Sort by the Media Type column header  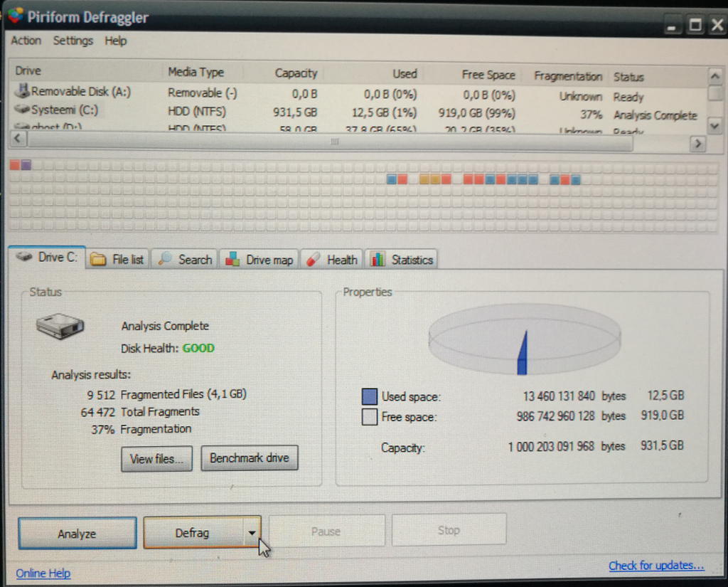196,72
